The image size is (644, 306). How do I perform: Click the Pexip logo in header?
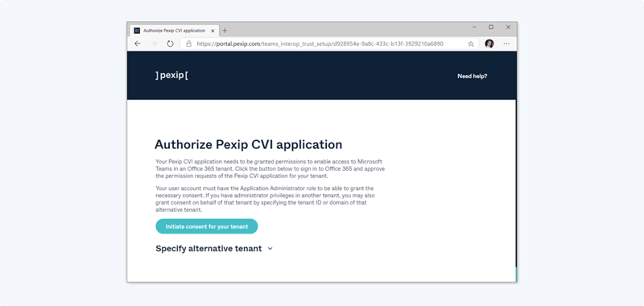coord(171,76)
